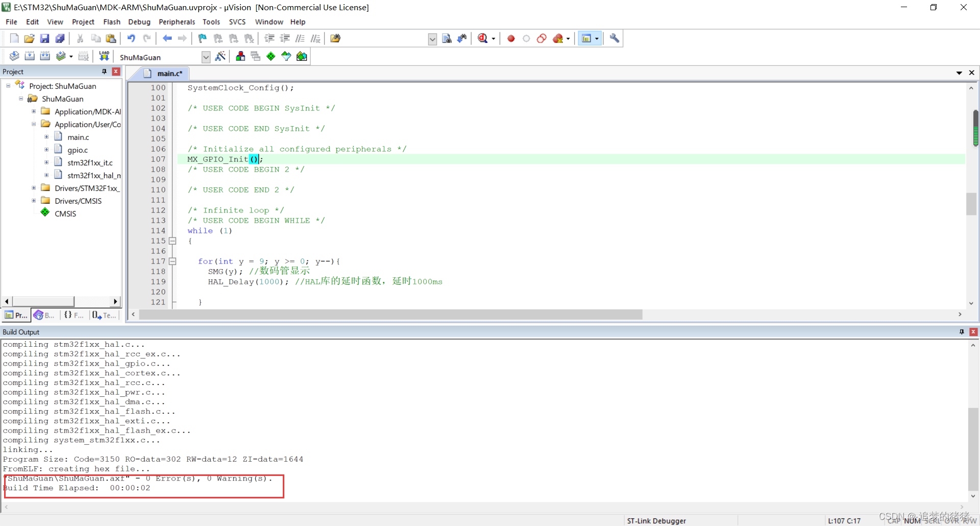Collapse the for-loop fold at line 117
Viewport: 980px width, 526px height.
[x=172, y=261]
